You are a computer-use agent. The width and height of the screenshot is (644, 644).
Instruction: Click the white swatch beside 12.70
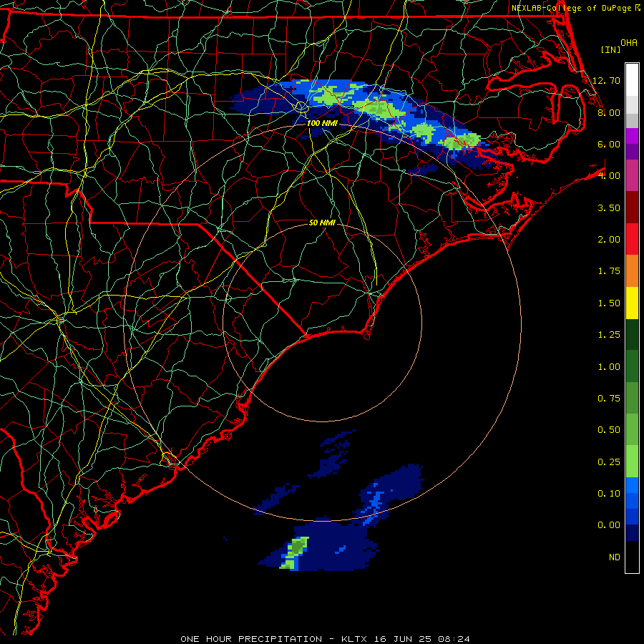(x=632, y=80)
